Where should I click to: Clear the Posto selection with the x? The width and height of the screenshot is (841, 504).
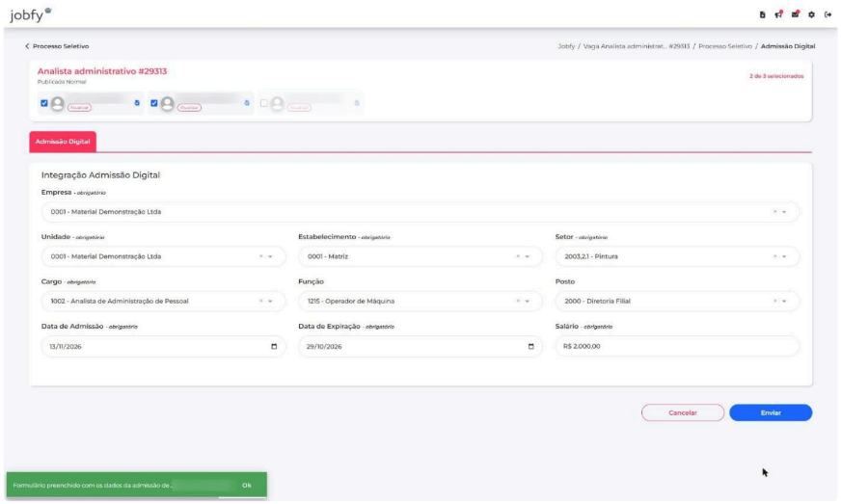(x=774, y=301)
